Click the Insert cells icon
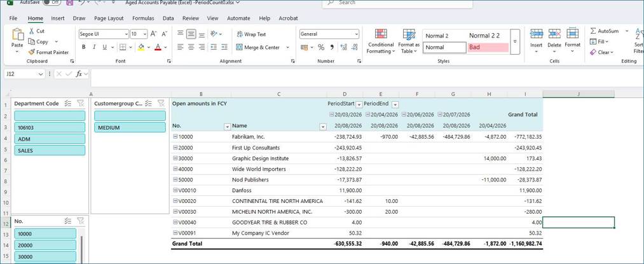 537,34
